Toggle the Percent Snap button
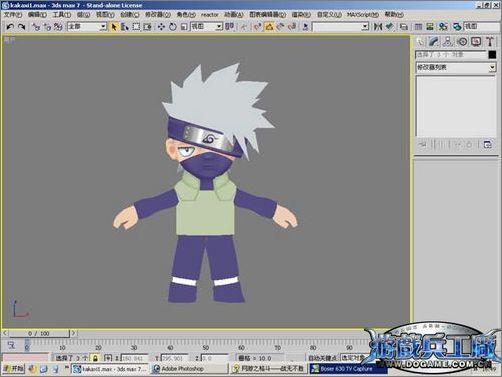The width and height of the screenshot is (502, 377). click(281, 27)
